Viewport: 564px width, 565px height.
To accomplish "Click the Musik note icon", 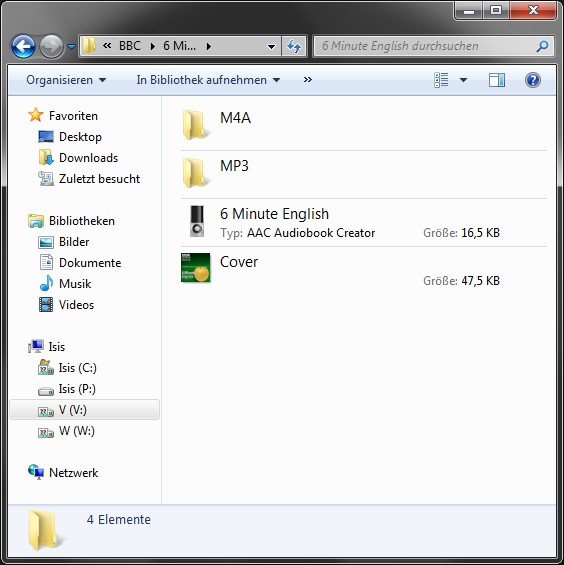I will 46,283.
